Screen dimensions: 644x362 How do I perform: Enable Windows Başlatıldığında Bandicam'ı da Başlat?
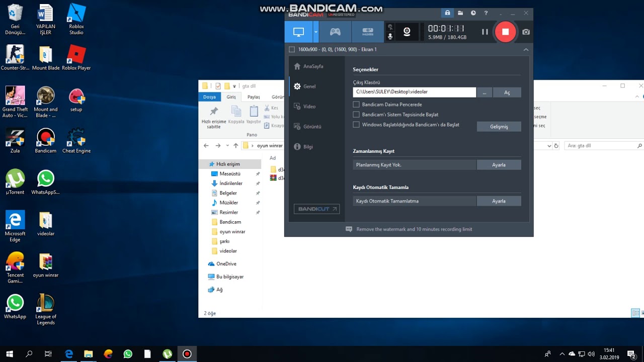pos(356,125)
